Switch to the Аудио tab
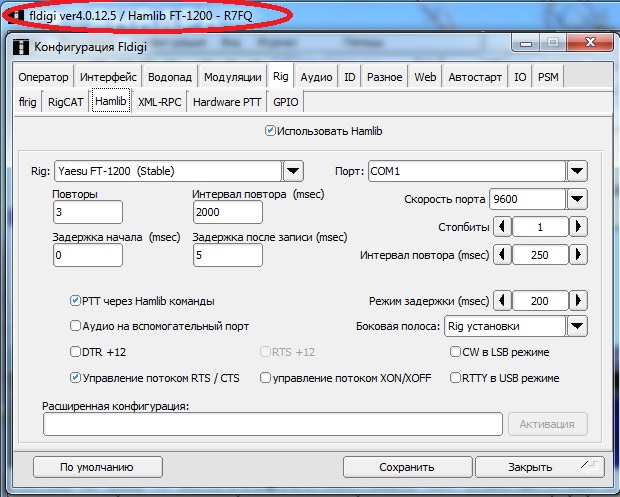Viewport: 620px width, 497px height. click(316, 77)
